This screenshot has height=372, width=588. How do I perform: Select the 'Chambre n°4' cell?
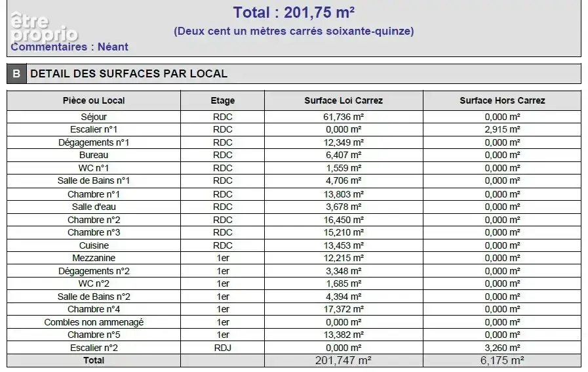pos(94,309)
